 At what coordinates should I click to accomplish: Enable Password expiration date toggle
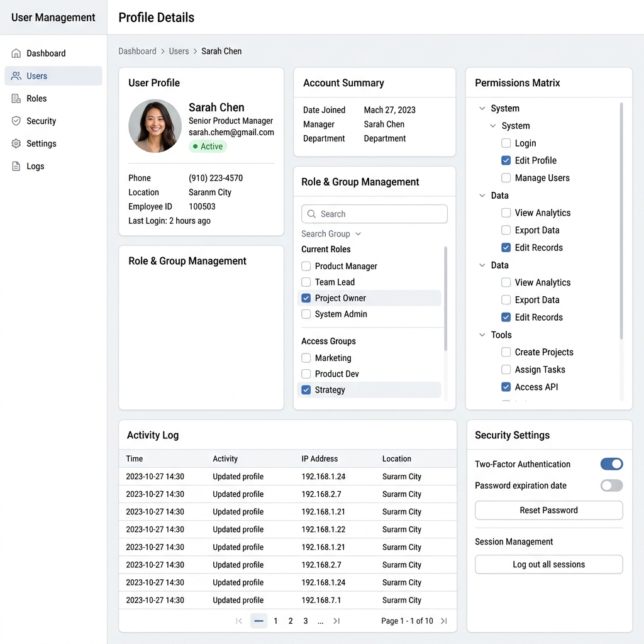(x=611, y=486)
